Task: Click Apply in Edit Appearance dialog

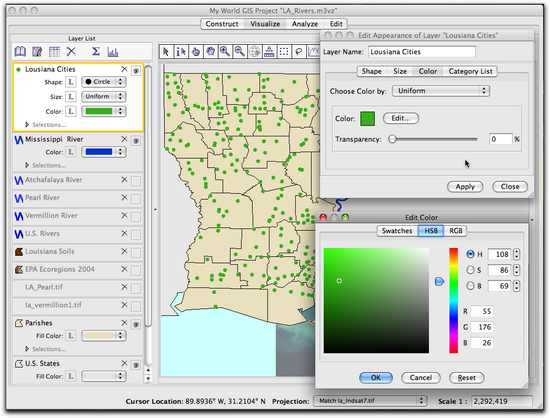Action: tap(465, 187)
